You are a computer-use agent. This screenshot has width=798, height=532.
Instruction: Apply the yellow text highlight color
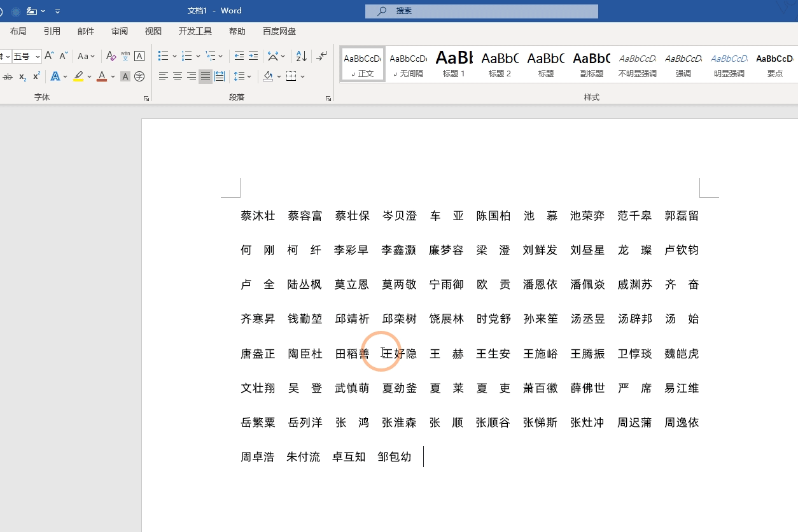point(78,76)
